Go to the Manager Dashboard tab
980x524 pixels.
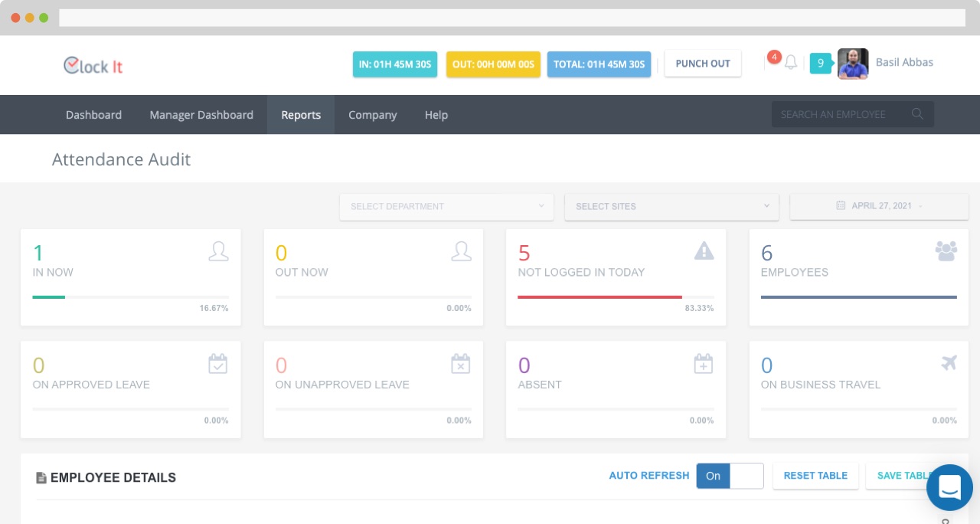point(201,115)
